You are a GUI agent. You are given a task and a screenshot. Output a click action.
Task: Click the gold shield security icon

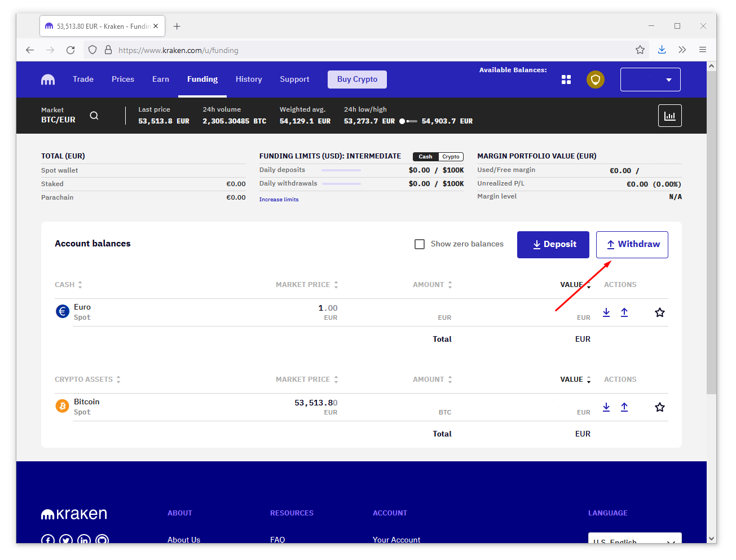[596, 80]
